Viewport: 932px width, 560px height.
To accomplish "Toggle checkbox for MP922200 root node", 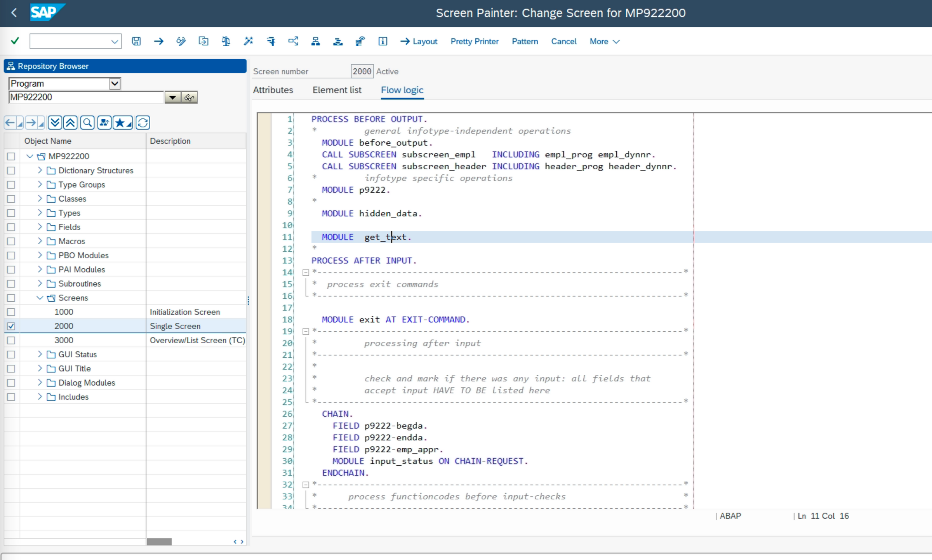I will point(10,156).
